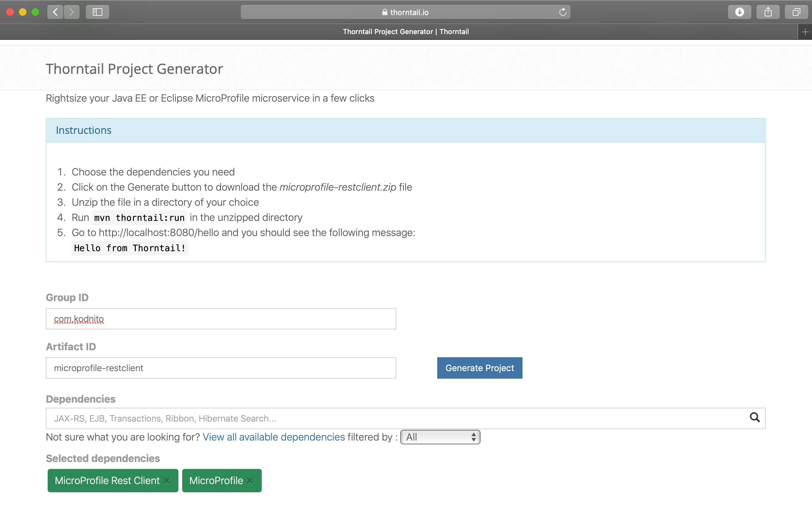
Task: Open the filtered by All dropdown
Action: (440, 437)
